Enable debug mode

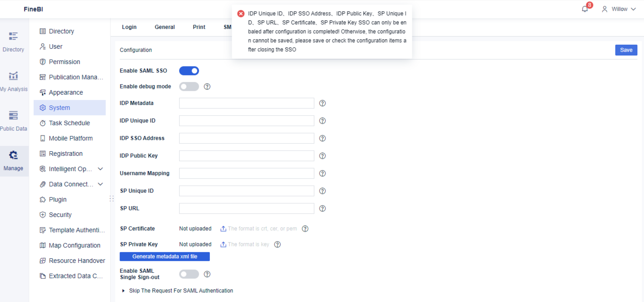189,86
